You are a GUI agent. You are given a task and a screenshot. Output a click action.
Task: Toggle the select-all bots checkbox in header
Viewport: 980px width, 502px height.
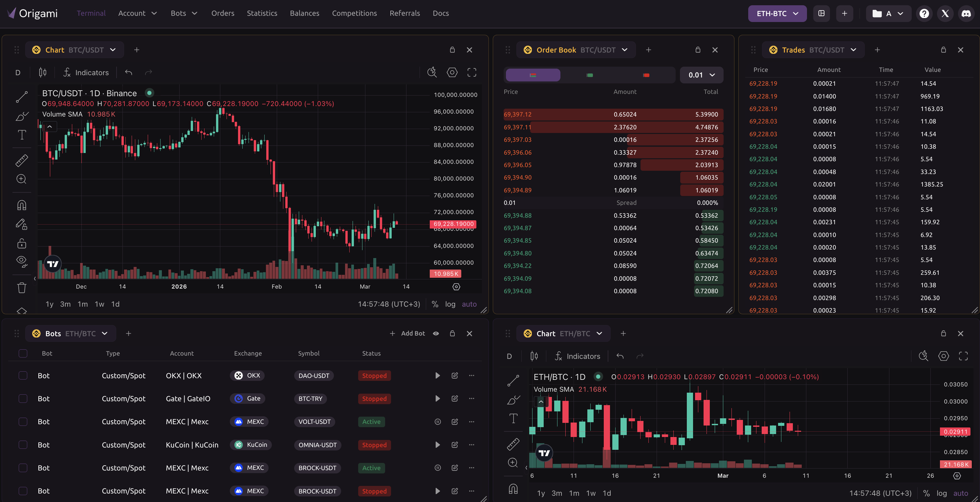pyautogui.click(x=23, y=353)
